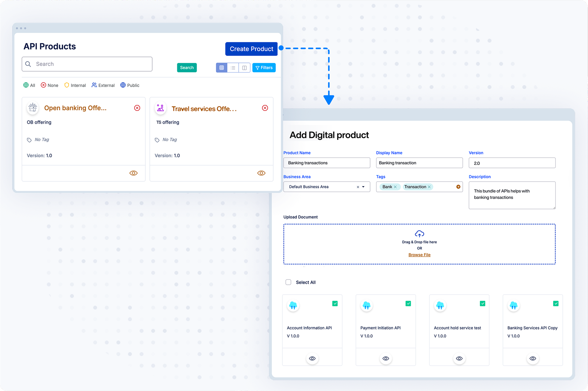
Task: Click the magnifier icon in search box
Action: pyautogui.click(x=28, y=64)
